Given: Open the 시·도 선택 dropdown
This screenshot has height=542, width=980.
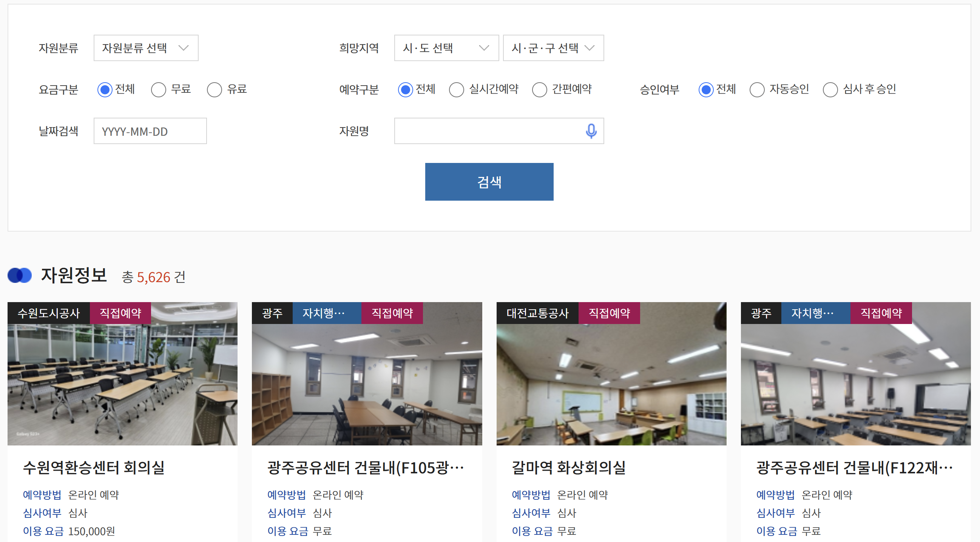Looking at the screenshot, I should 446,48.
